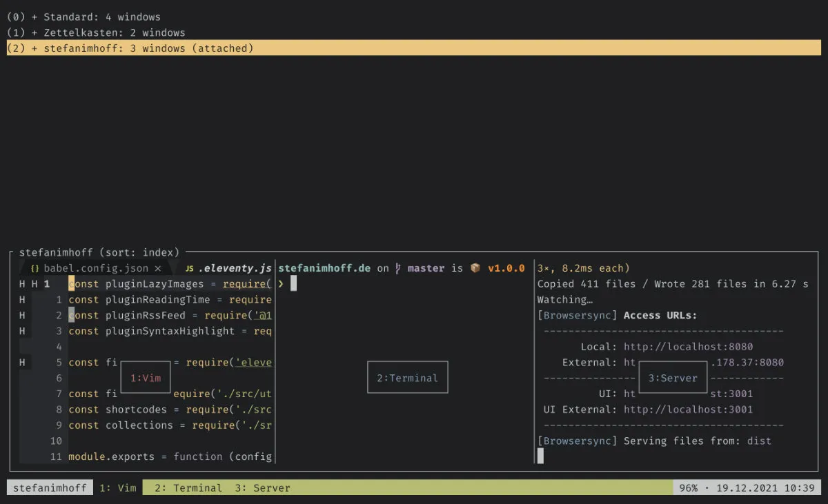
Task: Click the terminal prompt chevron symbol
Action: (x=281, y=284)
